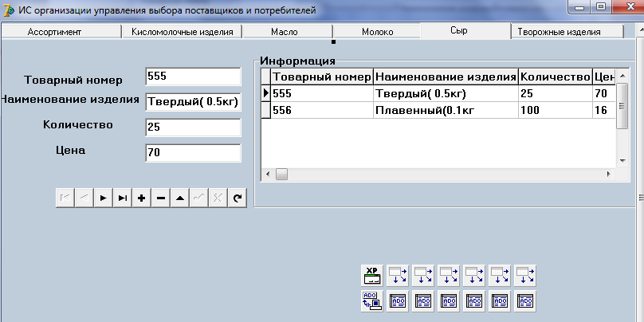
Task: Maximize the application window
Action: [x=601, y=7]
